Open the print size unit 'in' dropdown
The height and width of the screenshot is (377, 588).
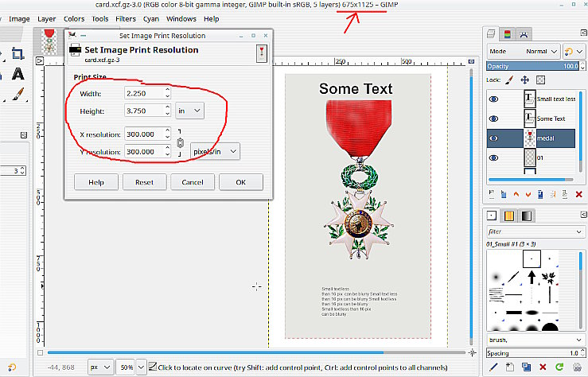[x=189, y=111]
